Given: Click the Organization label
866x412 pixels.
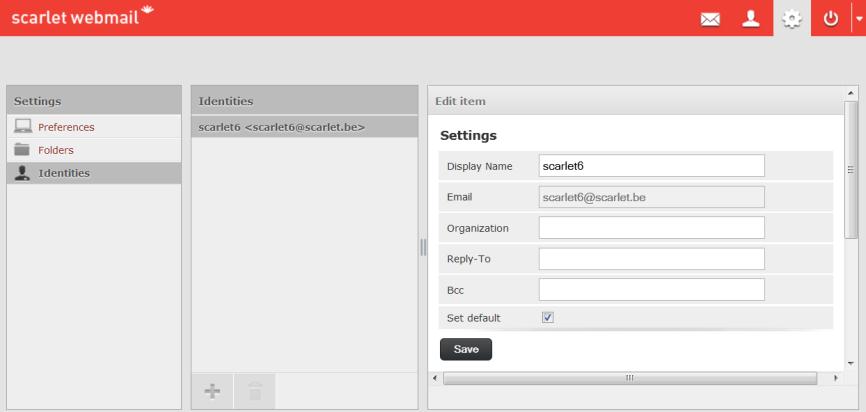Looking at the screenshot, I should point(478,228).
